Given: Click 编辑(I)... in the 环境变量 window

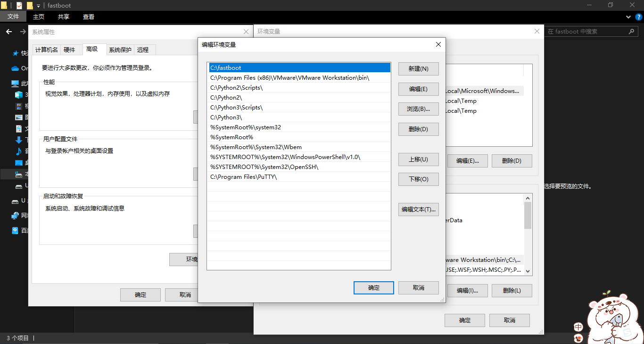Looking at the screenshot, I should (467, 291).
